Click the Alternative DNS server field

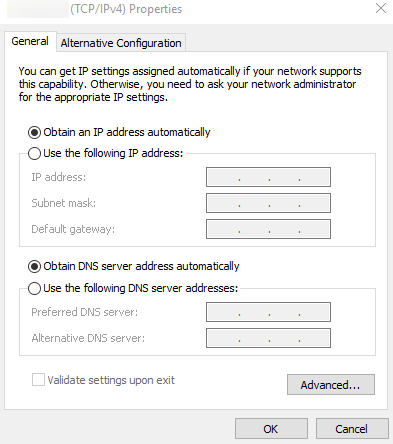pos(268,338)
